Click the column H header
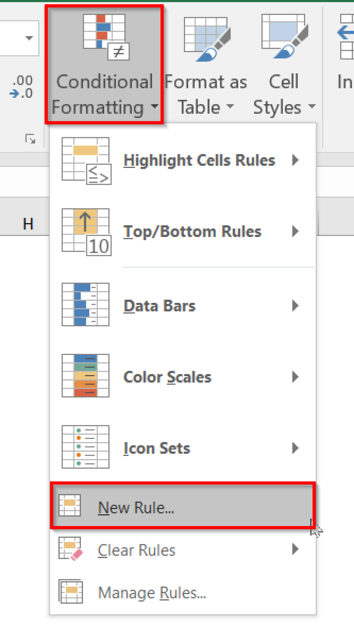Screen dimensions: 354x644 coord(29,225)
